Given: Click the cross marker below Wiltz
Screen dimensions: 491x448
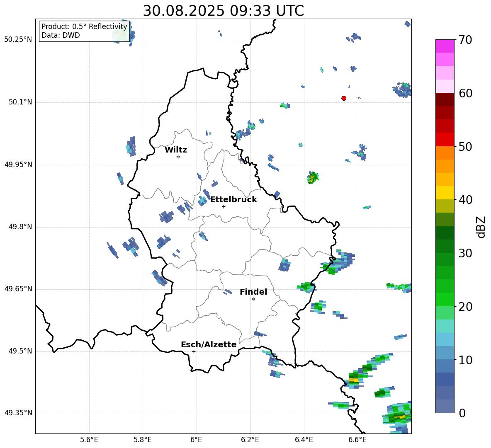Looking at the screenshot, I should point(178,157).
